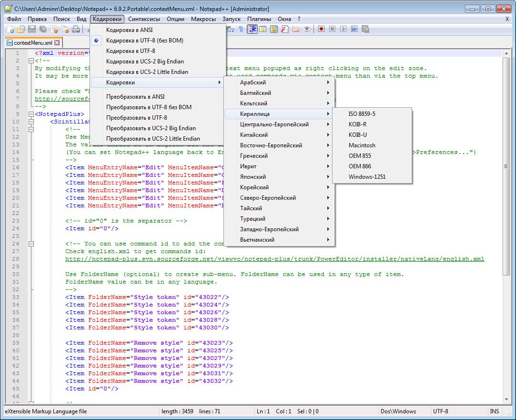Toggle Show All Characters pilcrow icon

coord(241,29)
